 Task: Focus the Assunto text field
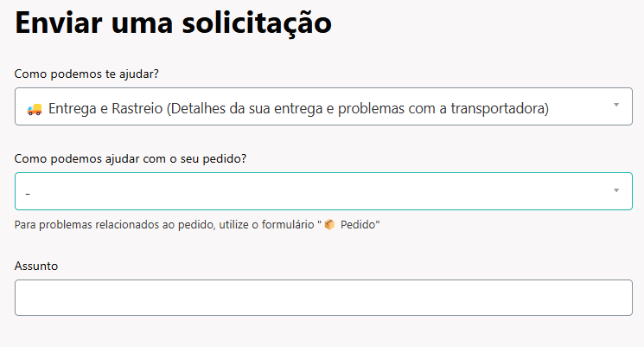[x=323, y=298]
